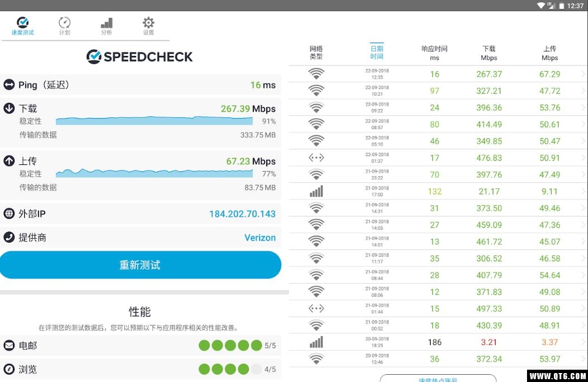Click Ethernet icon for 21-09-2018 01:44 test

316,309
